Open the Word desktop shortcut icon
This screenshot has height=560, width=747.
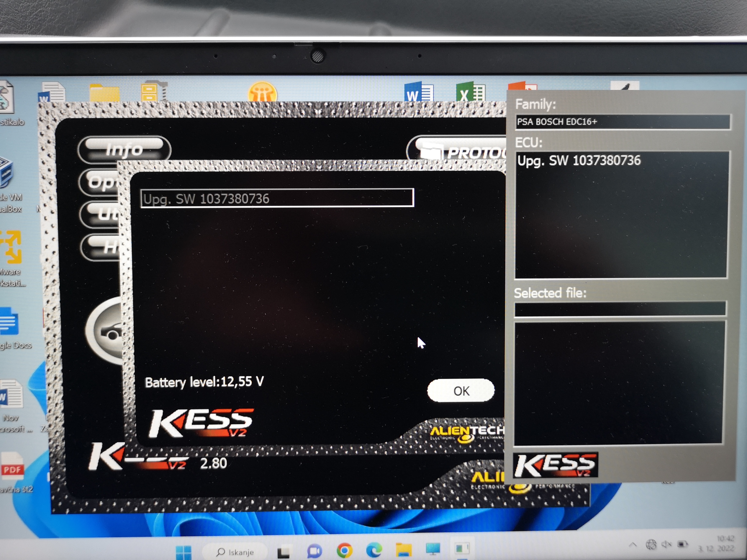point(419,92)
